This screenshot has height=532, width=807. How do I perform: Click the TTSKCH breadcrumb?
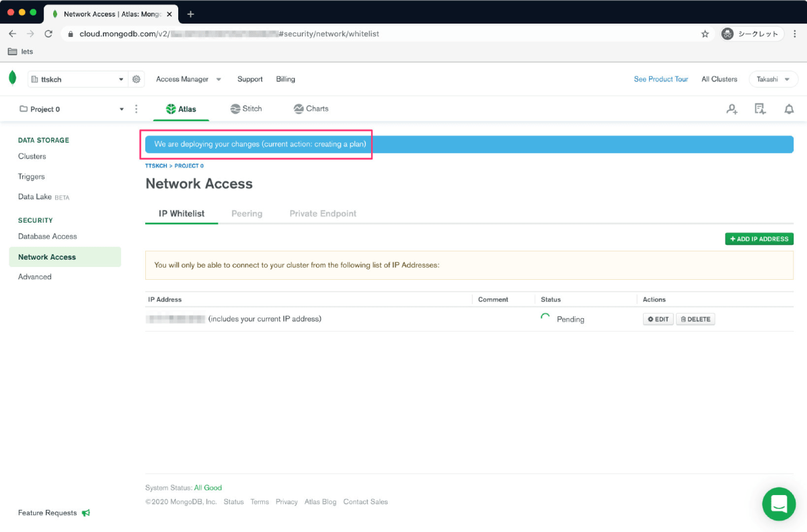156,165
